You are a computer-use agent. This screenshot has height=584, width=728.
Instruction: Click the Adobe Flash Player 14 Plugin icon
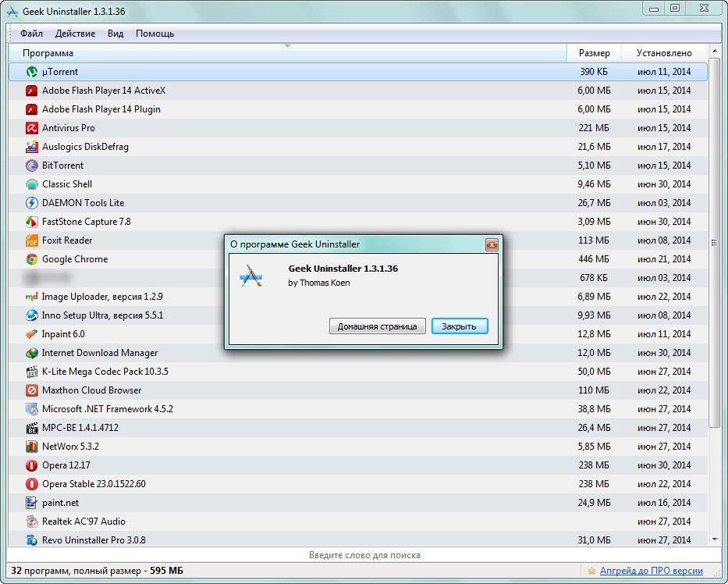point(31,109)
